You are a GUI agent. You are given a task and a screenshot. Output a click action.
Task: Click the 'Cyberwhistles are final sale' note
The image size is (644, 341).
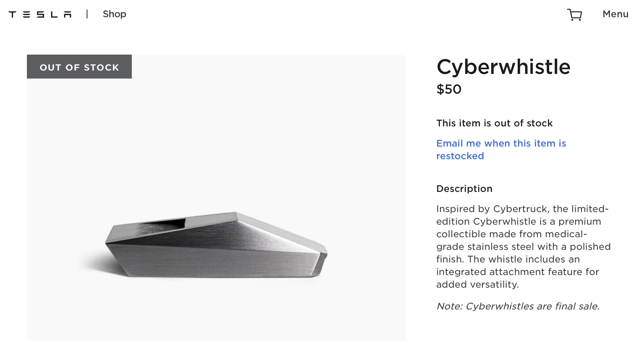pyautogui.click(x=518, y=307)
